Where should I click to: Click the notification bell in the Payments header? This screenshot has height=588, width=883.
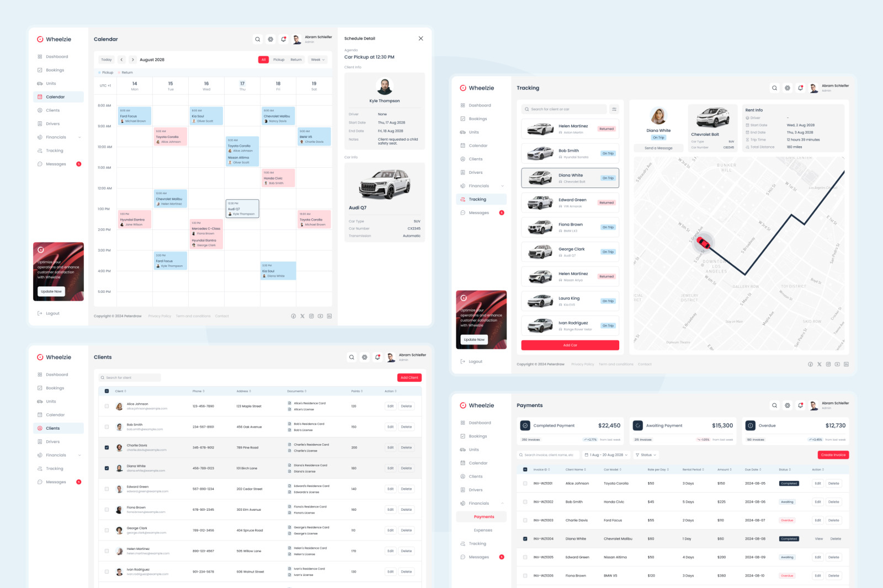point(800,405)
